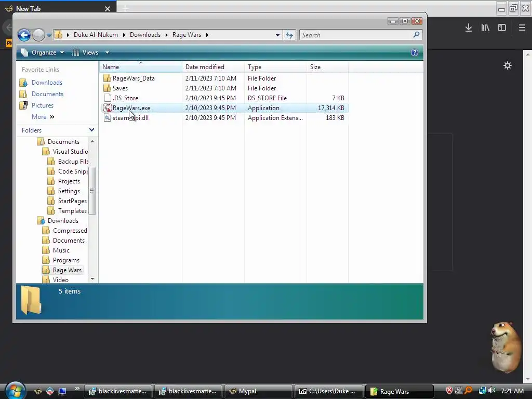The height and width of the screenshot is (399, 532).
Task: Expand arrow after Rage Wars breadcrumb
Action: click(x=207, y=35)
